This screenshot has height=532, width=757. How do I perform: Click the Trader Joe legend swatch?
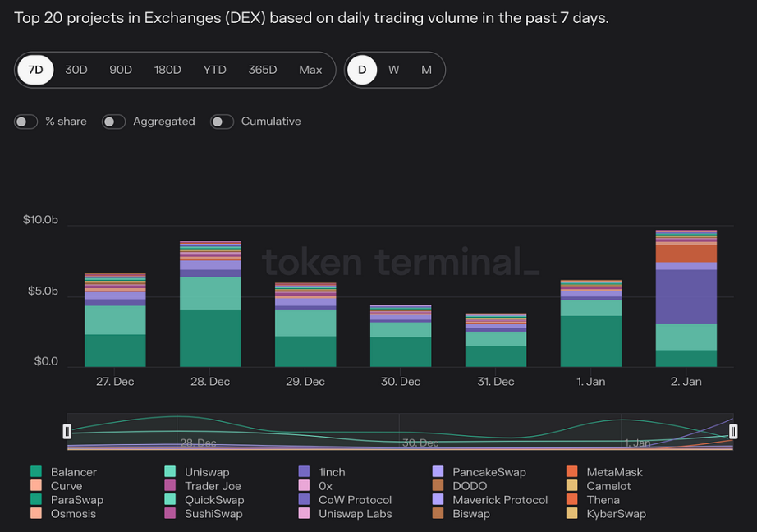(170, 486)
